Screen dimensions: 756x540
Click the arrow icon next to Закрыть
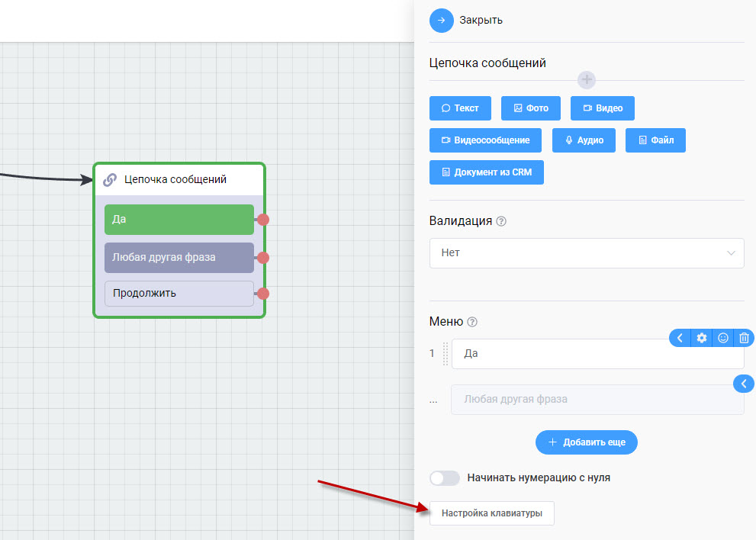442,20
